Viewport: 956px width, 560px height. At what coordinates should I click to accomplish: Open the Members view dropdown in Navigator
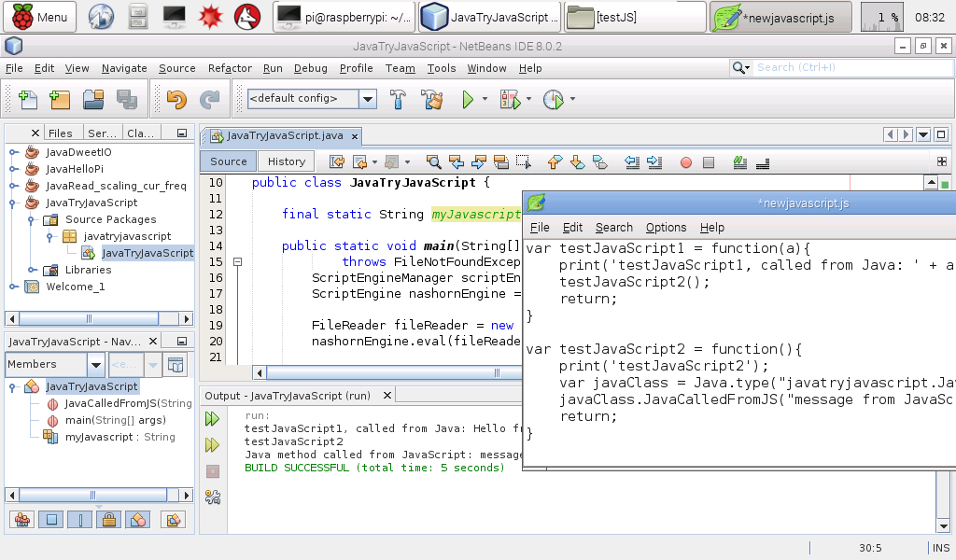coord(95,365)
